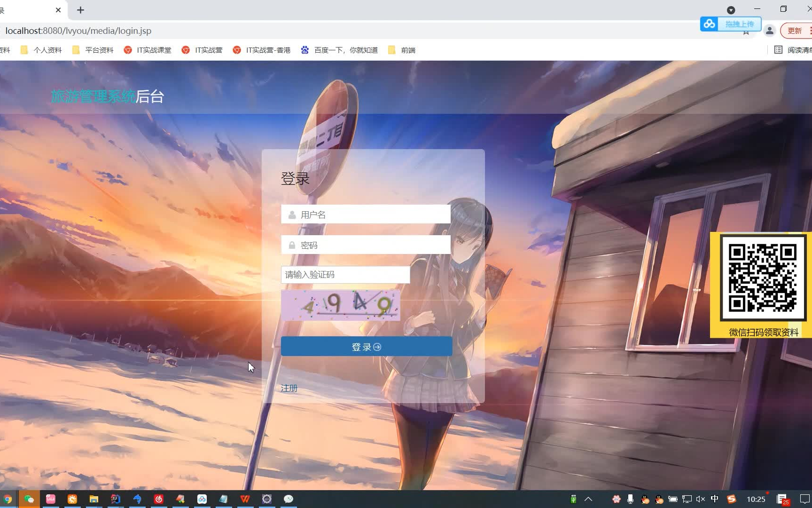Open the 百度一下，你就知道 bookmark
Screen dimensions: 812x508
339,50
